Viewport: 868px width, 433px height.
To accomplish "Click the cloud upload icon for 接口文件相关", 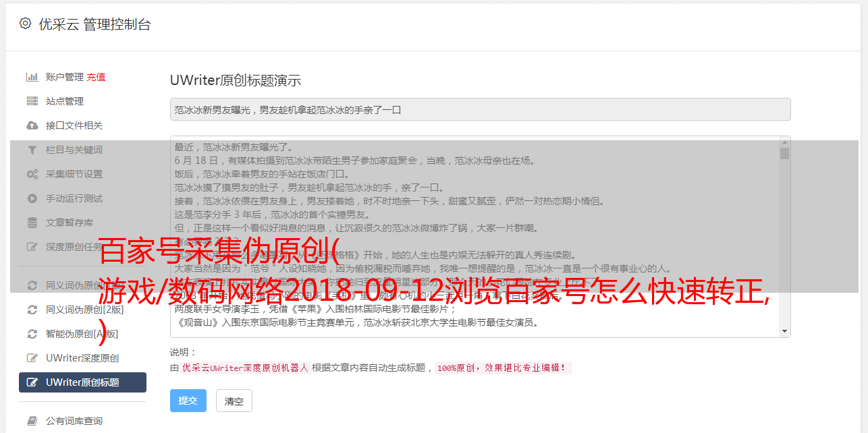I will click(x=32, y=125).
